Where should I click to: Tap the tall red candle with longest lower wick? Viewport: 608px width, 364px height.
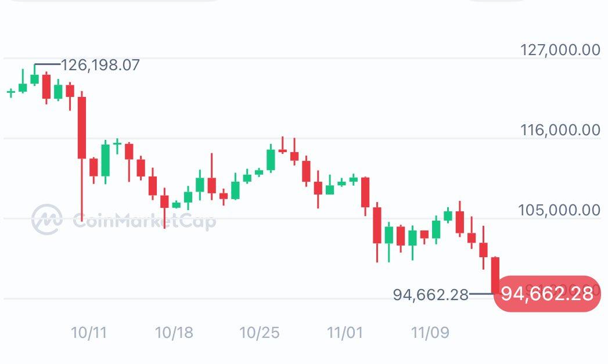click(82, 128)
